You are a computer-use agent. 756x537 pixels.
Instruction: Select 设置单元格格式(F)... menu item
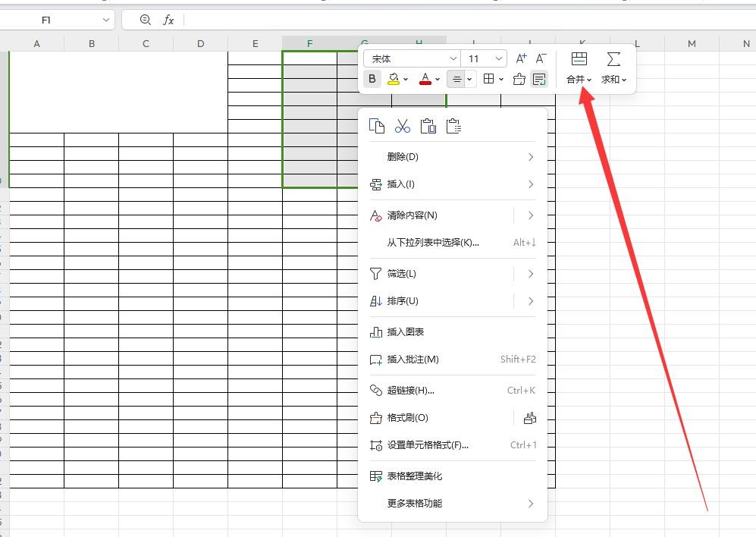click(428, 445)
